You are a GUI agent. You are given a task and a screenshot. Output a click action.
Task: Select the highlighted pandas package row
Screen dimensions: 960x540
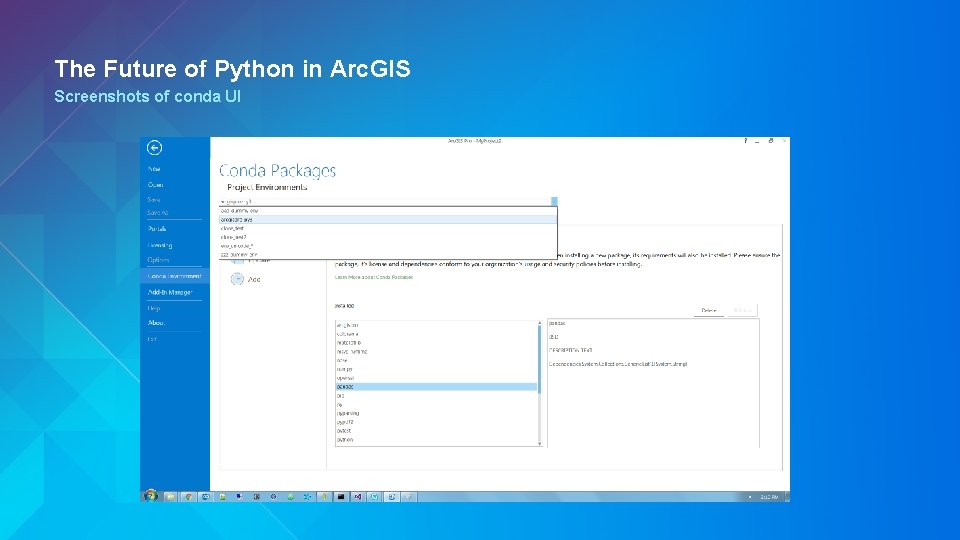[x=437, y=387]
